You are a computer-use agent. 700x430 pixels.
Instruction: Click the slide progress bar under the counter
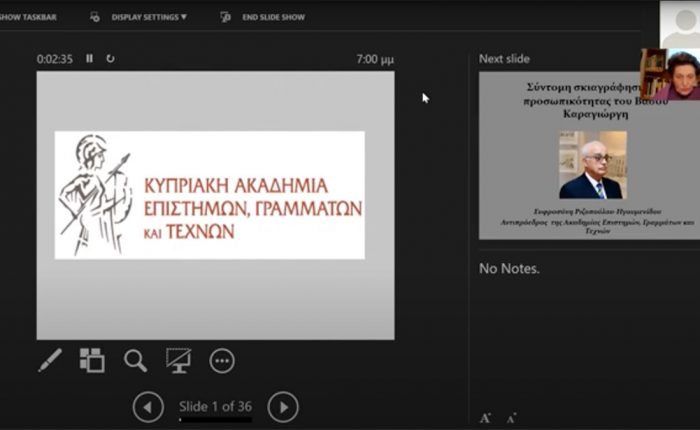(215, 420)
